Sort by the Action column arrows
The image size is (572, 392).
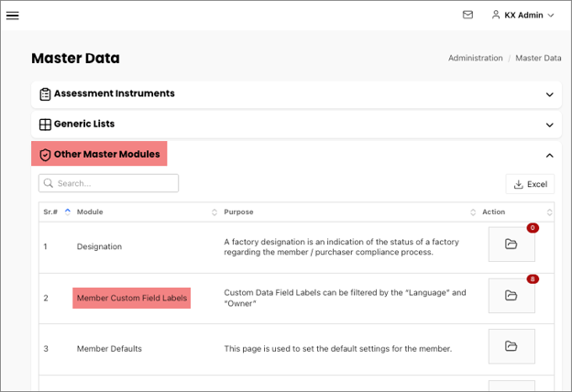[549, 212]
